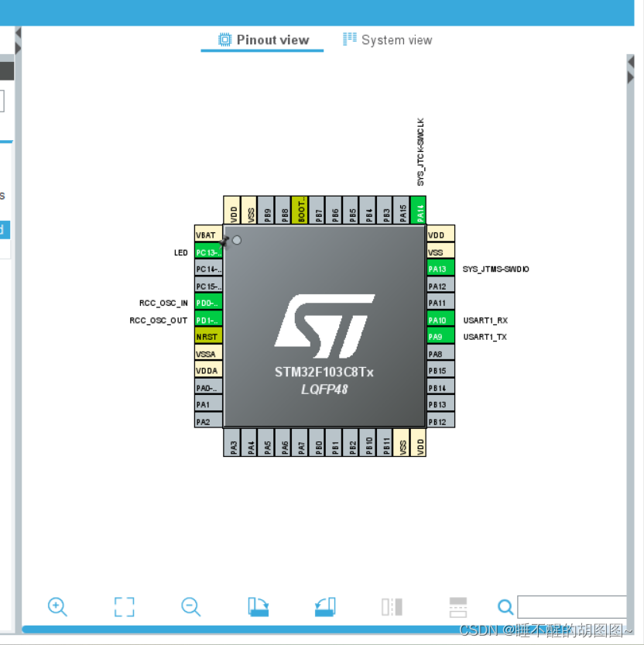Click the RCC_OSC_OUT signal label
Image resolution: width=644 pixels, height=645 pixels.
[159, 320]
